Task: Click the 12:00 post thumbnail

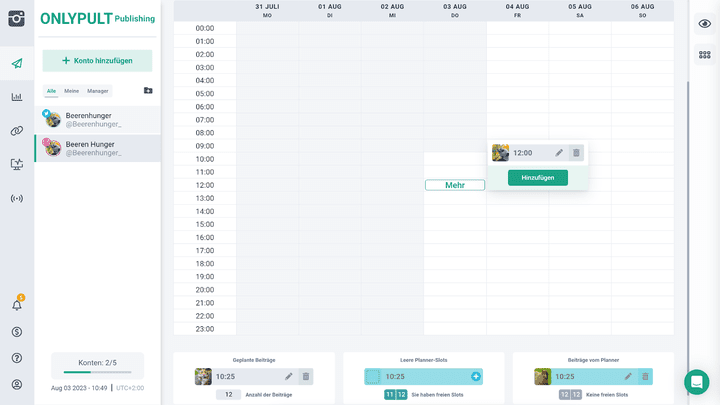Action: coord(500,153)
